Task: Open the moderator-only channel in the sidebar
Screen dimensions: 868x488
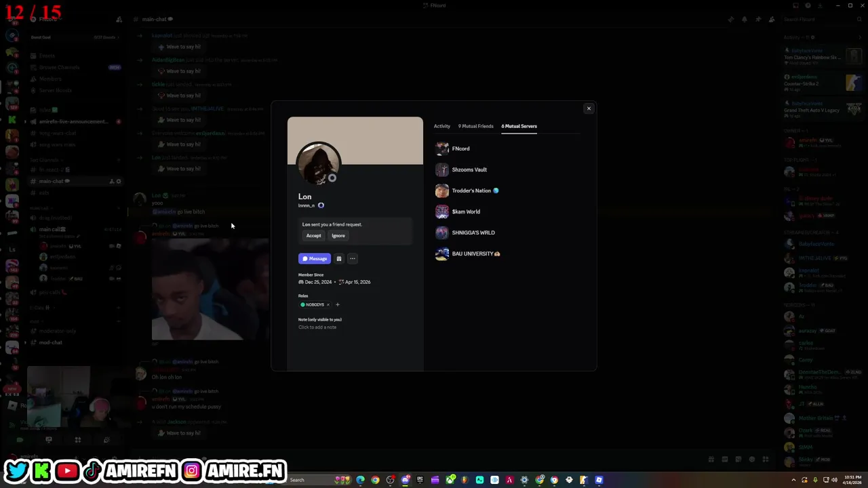Action: pos(58,331)
